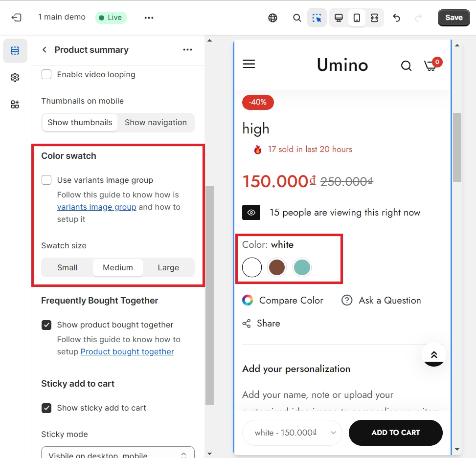Open theme settings gear in sidebar

[15, 78]
